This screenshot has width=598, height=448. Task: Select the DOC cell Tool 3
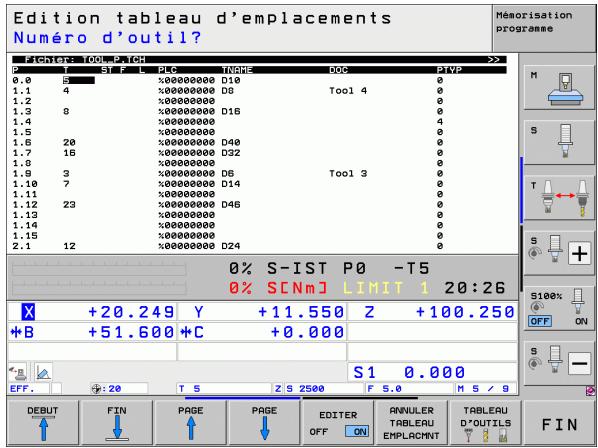pyautogui.click(x=348, y=173)
